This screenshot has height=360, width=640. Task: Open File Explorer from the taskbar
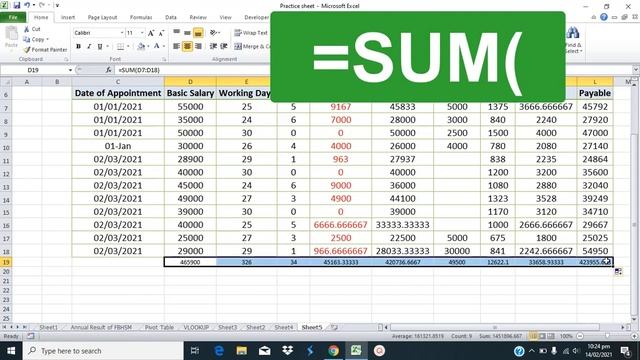click(242, 351)
